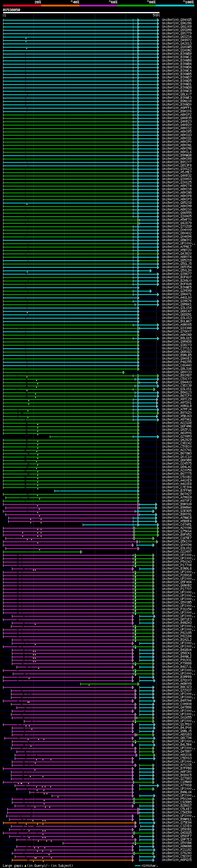The image size is (197, 868).
Task: Click the UniRef100_Q8LKJ7 label
Action: pyautogui.click(x=177, y=94)
